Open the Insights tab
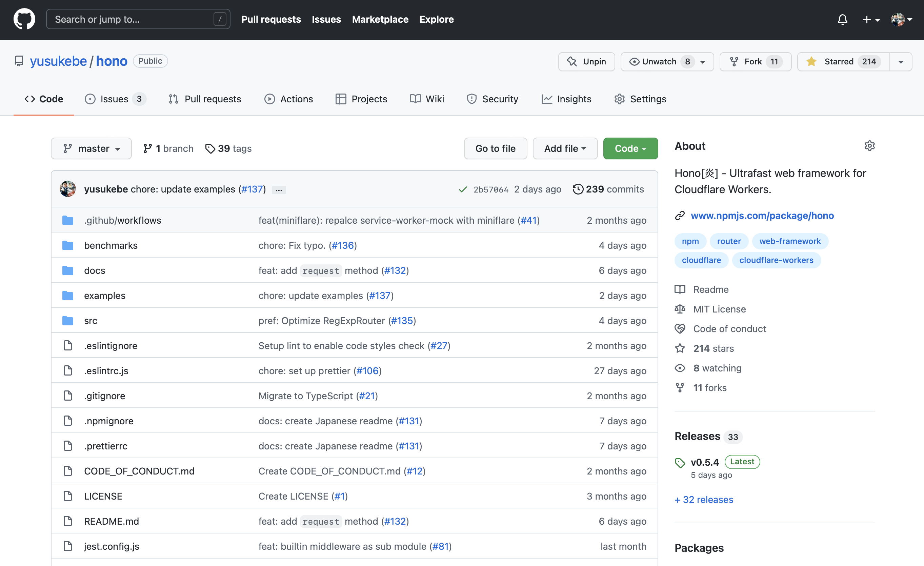The height and width of the screenshot is (566, 924). coord(566,99)
